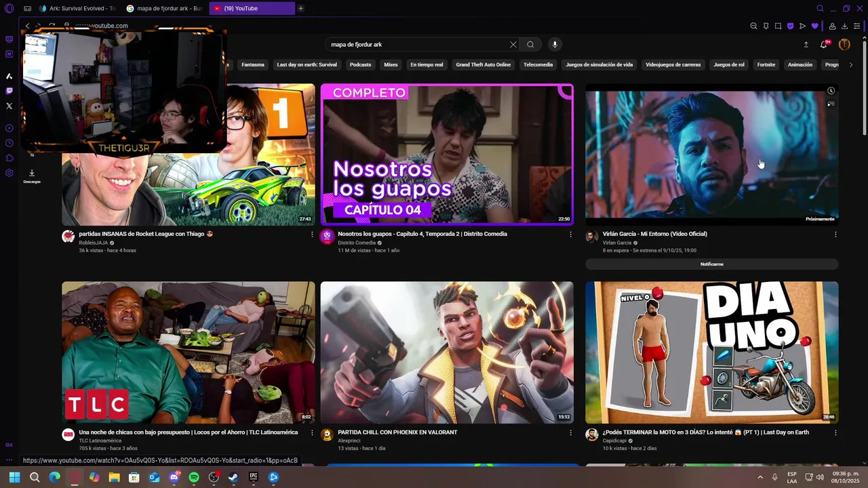Open the Distrito Comedia channel link

[357, 243]
